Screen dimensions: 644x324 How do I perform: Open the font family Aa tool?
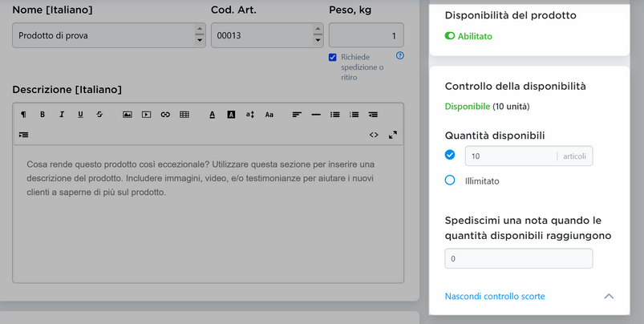(269, 115)
